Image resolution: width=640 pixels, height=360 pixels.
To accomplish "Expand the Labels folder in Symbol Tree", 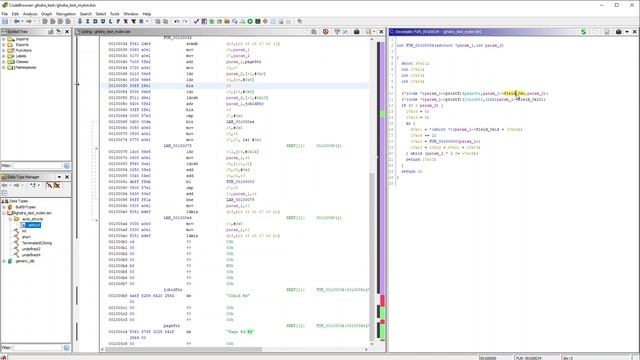I will 4,56.
